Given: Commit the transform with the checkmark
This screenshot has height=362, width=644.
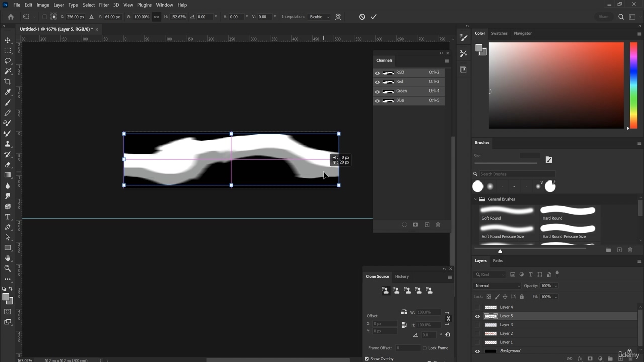Looking at the screenshot, I should point(373,17).
